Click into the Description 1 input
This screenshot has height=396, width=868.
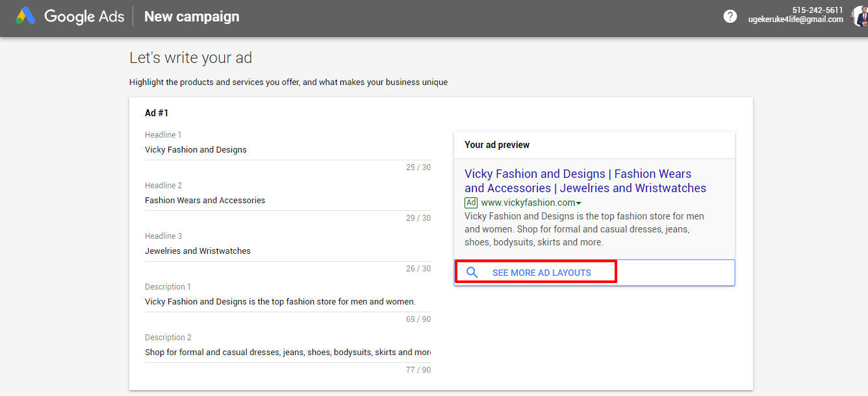287,302
